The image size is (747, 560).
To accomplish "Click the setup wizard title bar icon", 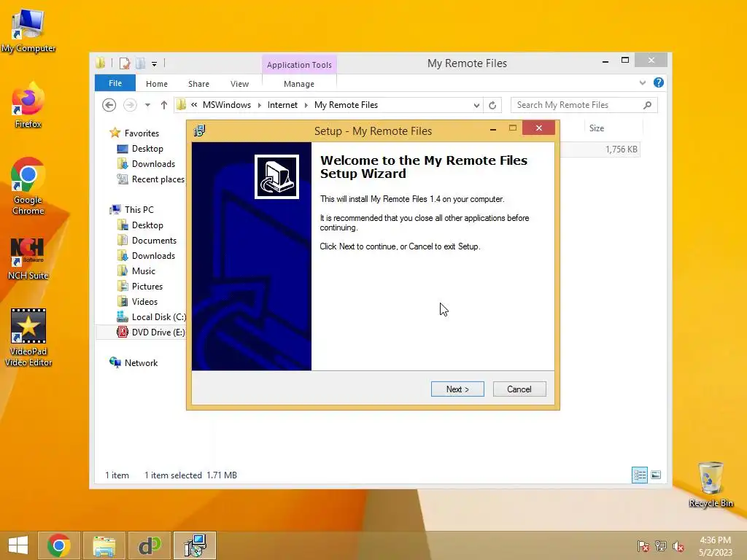I will [199, 131].
